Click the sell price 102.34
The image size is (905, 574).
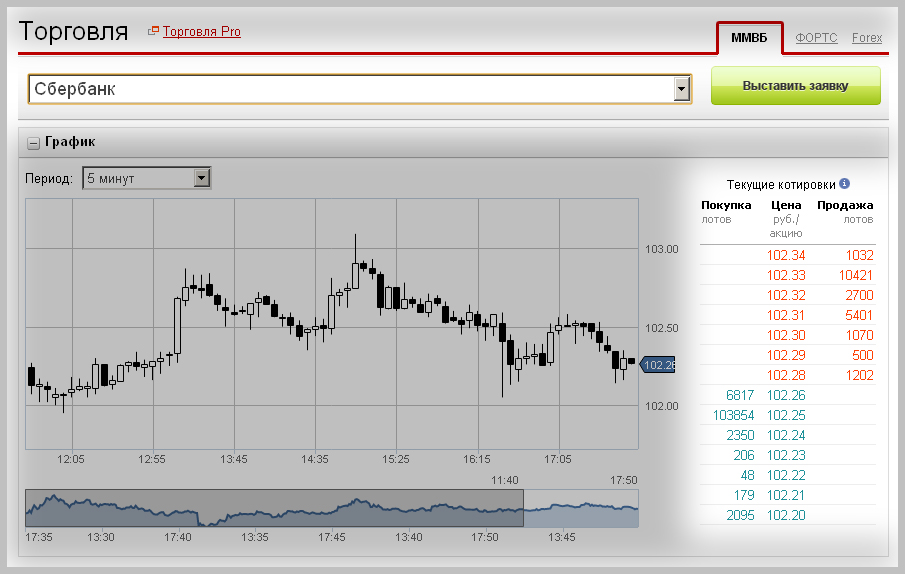pos(786,256)
